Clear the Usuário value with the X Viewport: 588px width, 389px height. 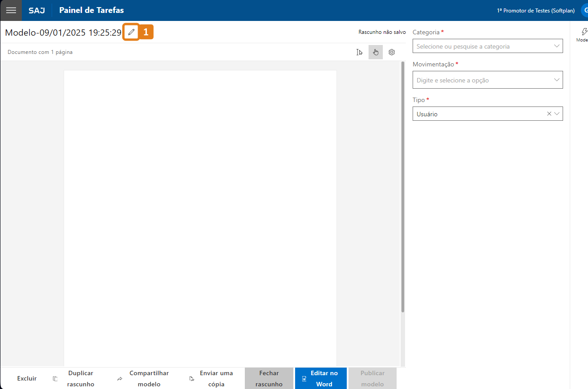(549, 114)
